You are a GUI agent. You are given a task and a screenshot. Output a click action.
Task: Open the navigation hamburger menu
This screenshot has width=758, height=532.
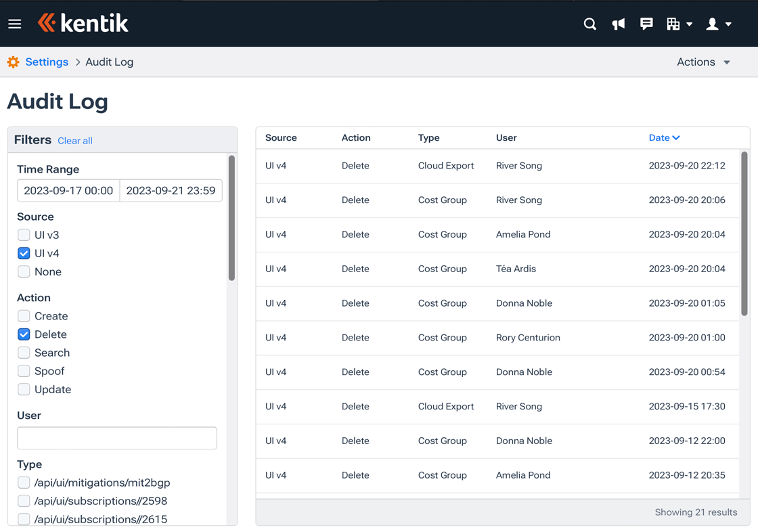(x=15, y=24)
